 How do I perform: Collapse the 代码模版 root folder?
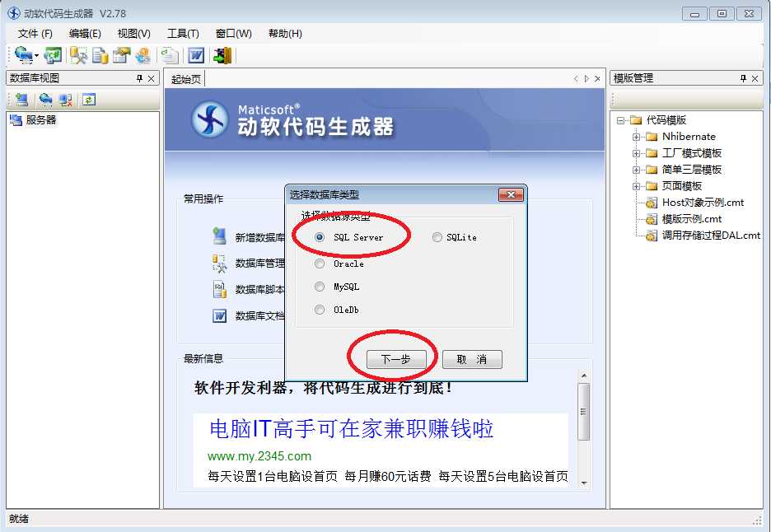tap(620, 120)
